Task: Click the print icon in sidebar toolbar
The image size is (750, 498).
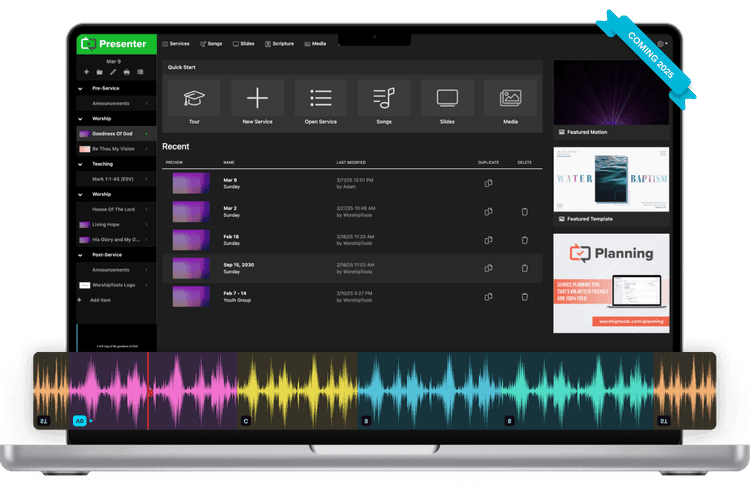Action: point(125,72)
